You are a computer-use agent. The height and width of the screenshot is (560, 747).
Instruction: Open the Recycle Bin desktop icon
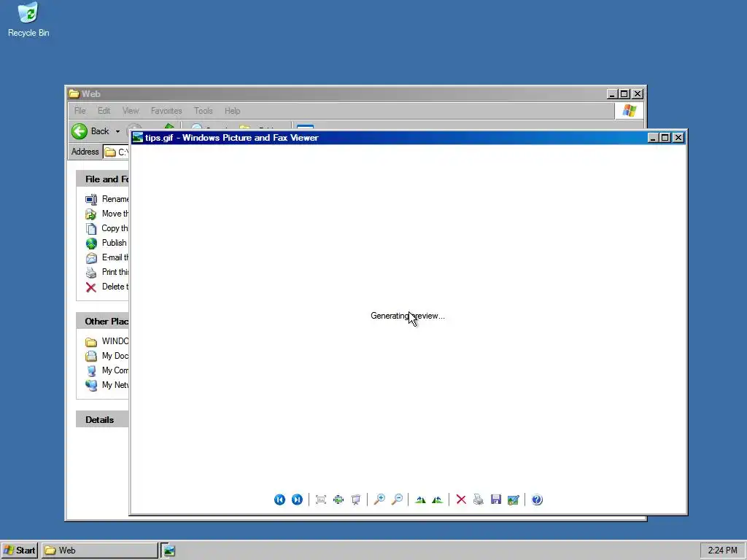[28, 19]
